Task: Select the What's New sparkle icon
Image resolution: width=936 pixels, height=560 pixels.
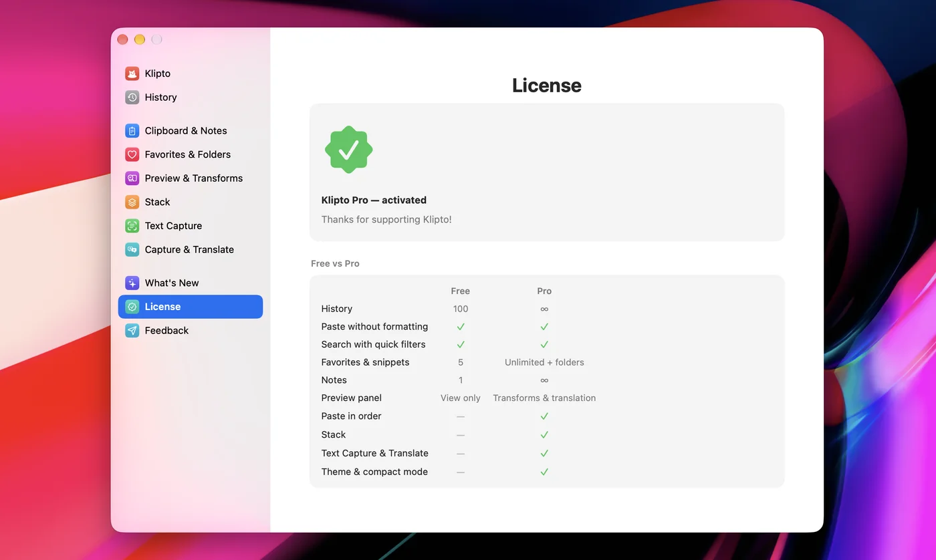Action: pos(132,283)
